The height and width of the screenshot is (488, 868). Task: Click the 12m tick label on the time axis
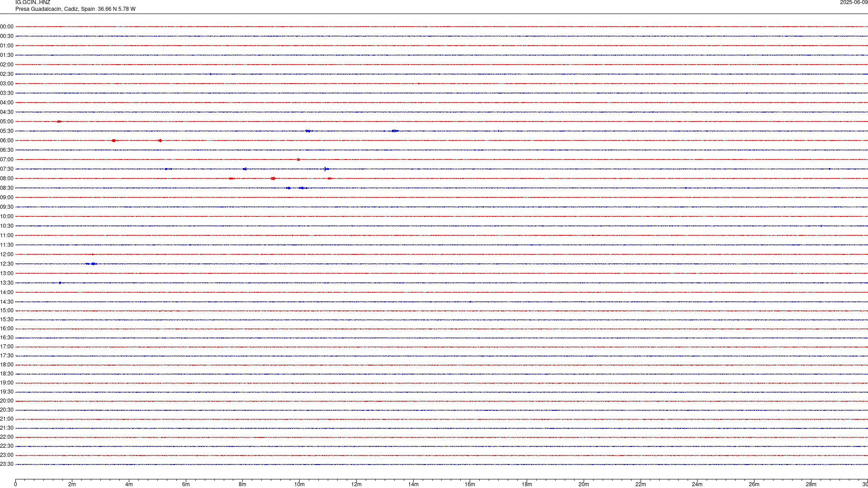356,484
